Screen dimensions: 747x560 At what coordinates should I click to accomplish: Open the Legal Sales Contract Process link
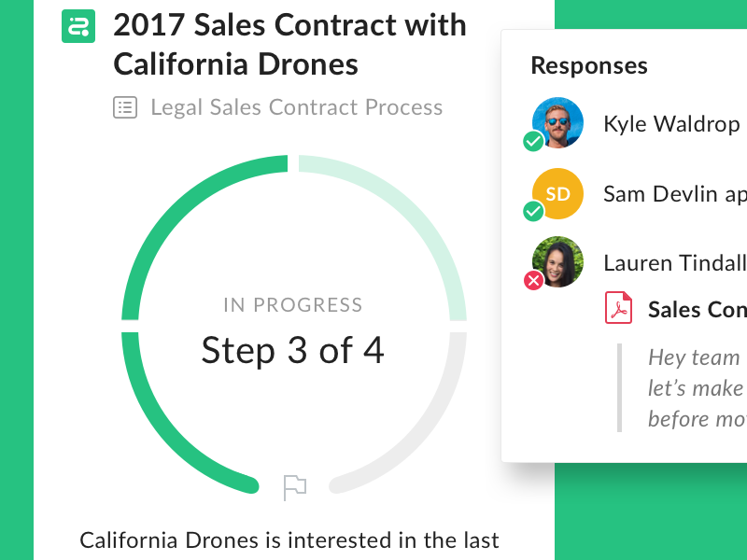pyautogui.click(x=296, y=107)
